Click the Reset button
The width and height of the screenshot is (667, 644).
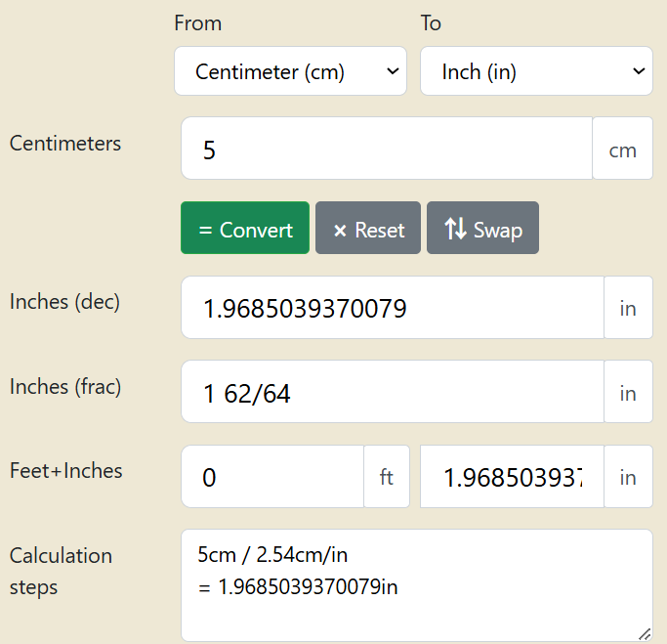coord(368,228)
